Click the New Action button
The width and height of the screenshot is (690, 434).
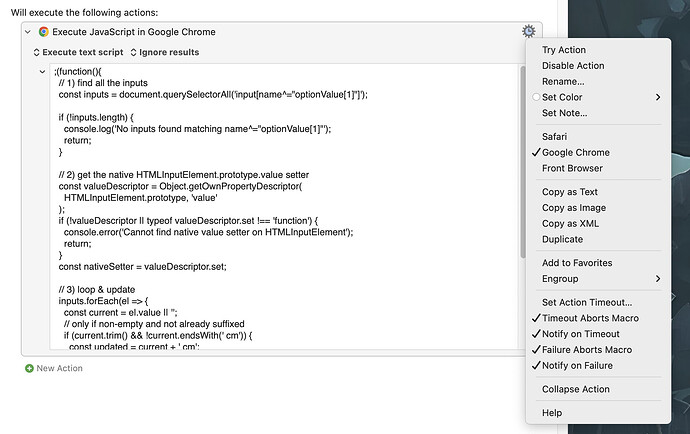tap(54, 368)
